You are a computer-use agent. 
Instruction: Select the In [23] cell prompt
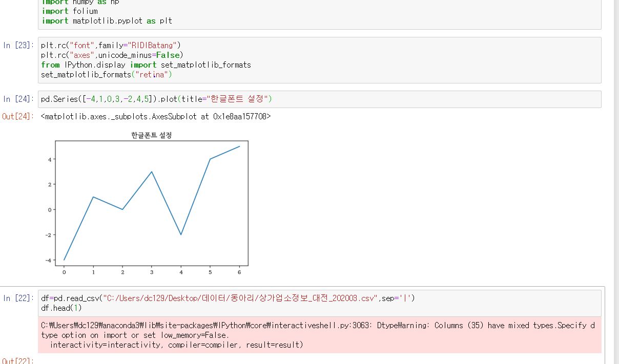click(x=18, y=45)
